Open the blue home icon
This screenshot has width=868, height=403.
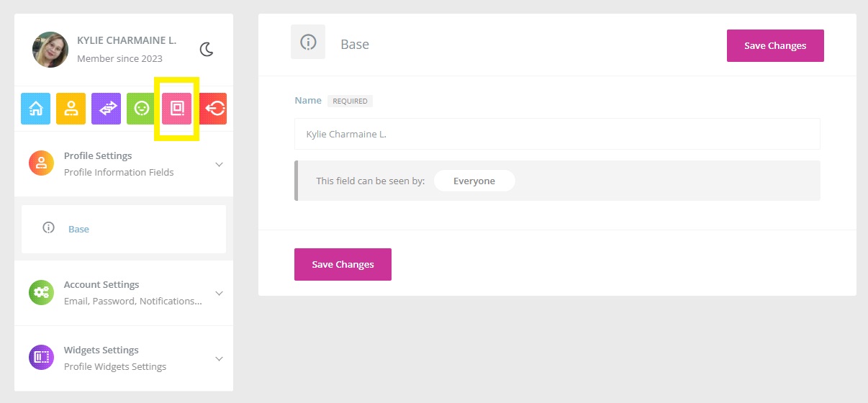coord(35,109)
